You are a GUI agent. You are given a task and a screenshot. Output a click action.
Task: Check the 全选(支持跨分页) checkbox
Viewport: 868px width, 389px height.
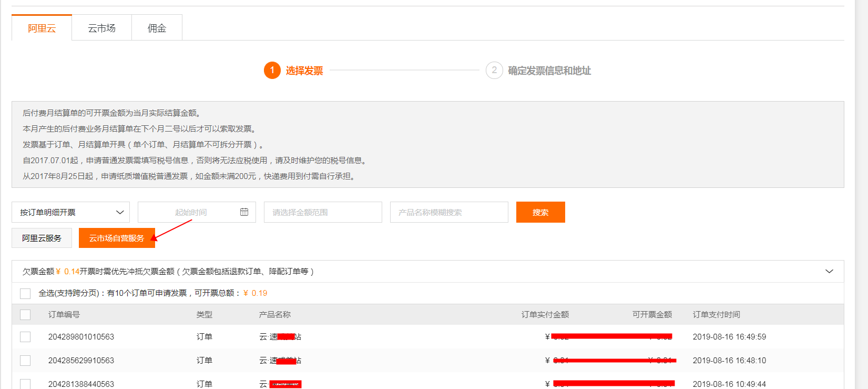click(x=25, y=293)
